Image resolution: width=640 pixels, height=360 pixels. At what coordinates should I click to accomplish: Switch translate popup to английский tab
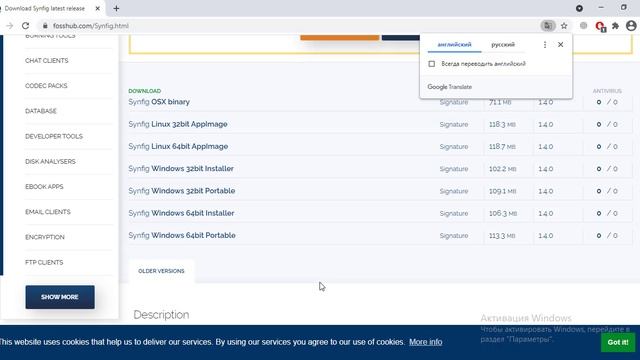(454, 44)
